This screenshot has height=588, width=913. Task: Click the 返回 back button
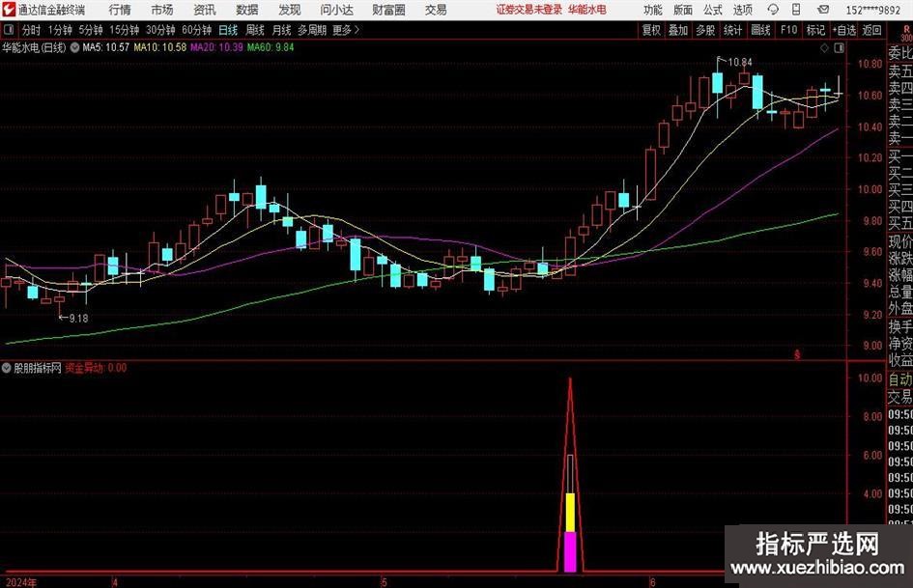[x=871, y=30]
